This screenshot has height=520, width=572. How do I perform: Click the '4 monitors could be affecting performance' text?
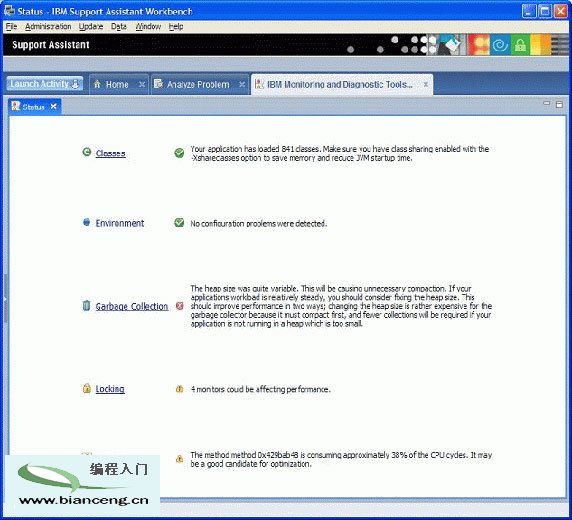click(x=260, y=389)
